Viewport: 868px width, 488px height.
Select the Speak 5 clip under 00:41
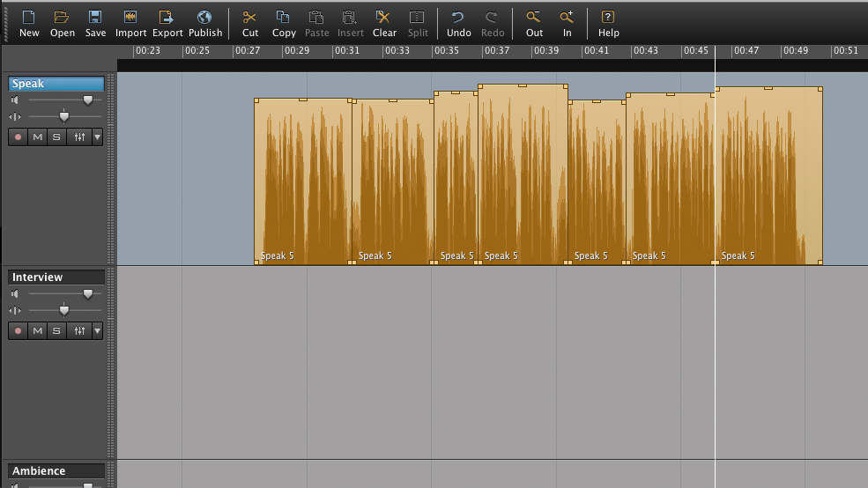597,182
